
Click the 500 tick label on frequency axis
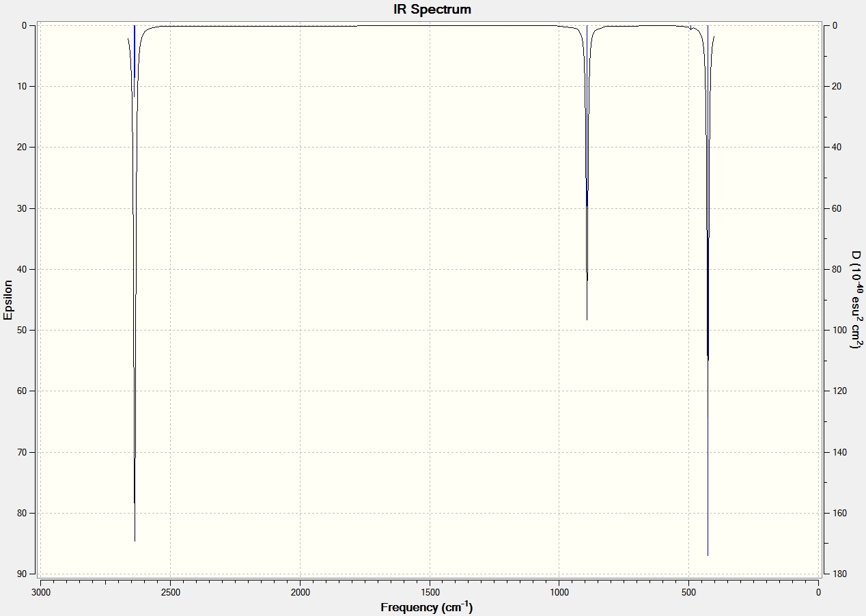click(689, 592)
